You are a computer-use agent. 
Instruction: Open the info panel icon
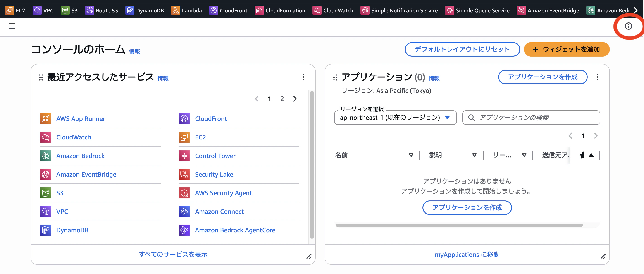[628, 26]
